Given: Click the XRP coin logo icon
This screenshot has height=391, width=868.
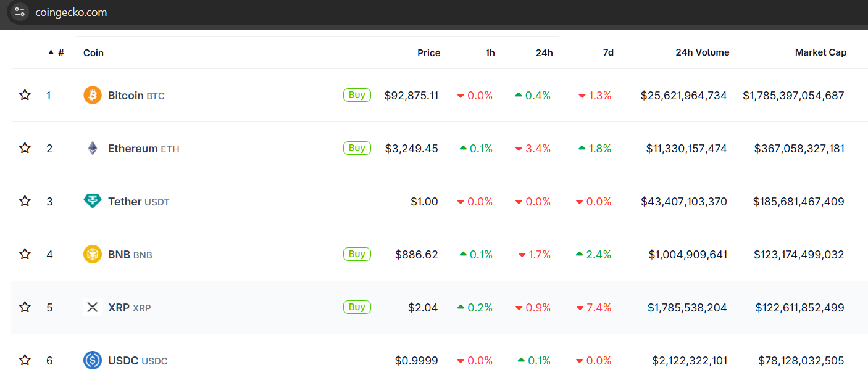Looking at the screenshot, I should (93, 307).
